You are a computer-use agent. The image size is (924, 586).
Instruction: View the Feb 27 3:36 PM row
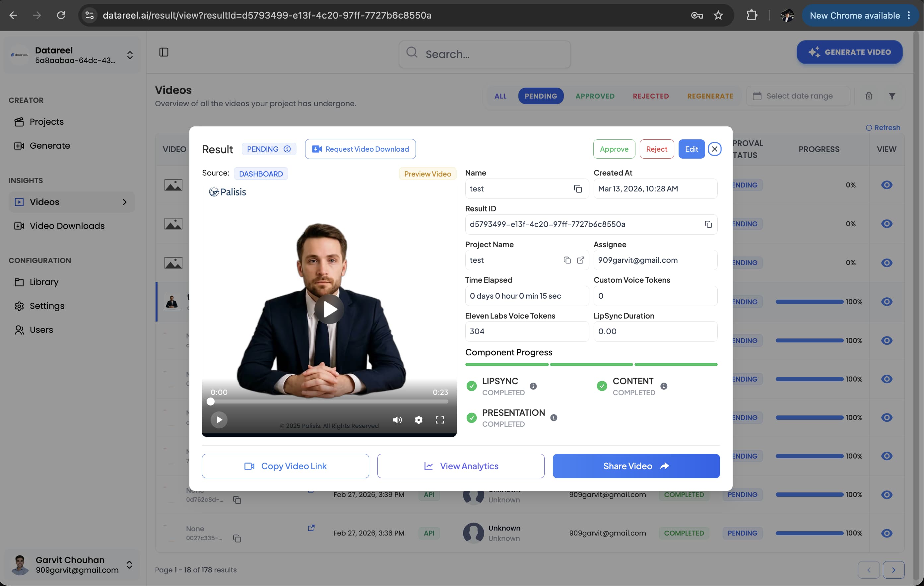click(887, 533)
